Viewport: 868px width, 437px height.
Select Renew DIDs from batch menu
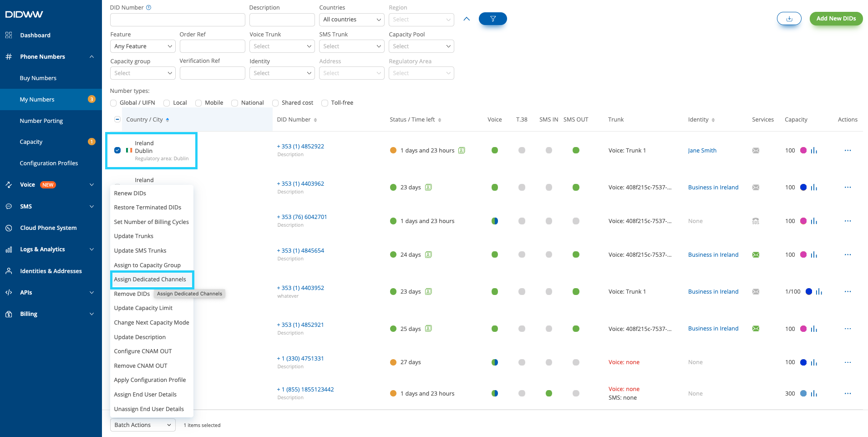coord(130,193)
